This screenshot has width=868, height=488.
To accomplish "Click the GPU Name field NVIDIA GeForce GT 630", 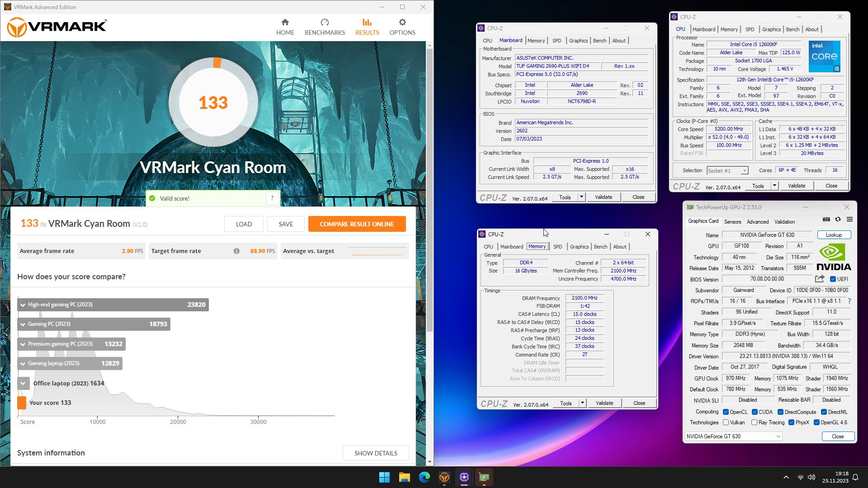I will click(x=767, y=235).
